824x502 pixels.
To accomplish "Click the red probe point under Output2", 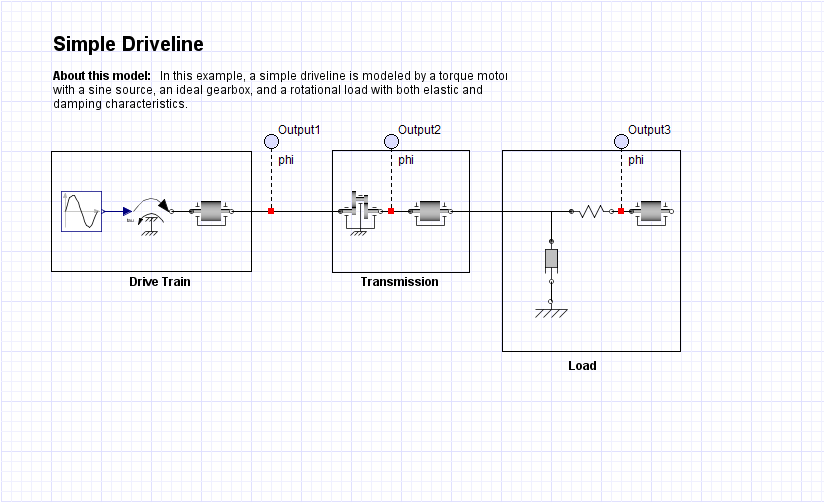I will click(391, 211).
